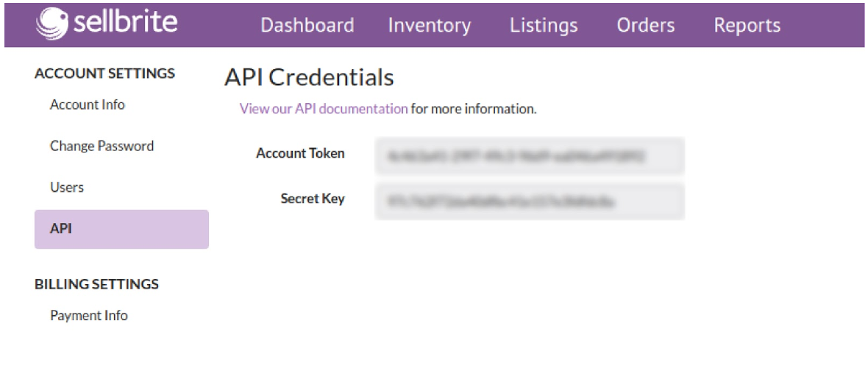Switch to the Listings tab

544,26
